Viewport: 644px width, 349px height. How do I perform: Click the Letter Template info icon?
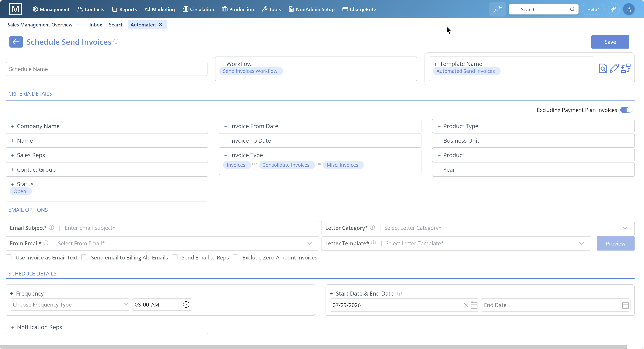coord(373,243)
